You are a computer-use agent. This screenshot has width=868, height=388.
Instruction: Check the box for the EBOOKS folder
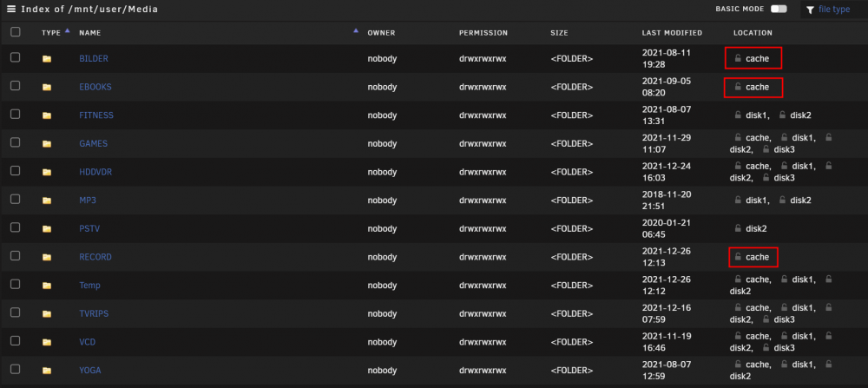coord(16,86)
